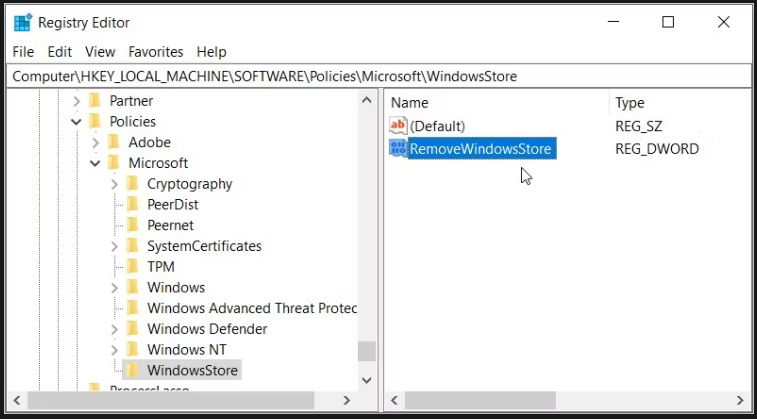
Task: Click the WindowsStore folder icon
Action: [133, 370]
